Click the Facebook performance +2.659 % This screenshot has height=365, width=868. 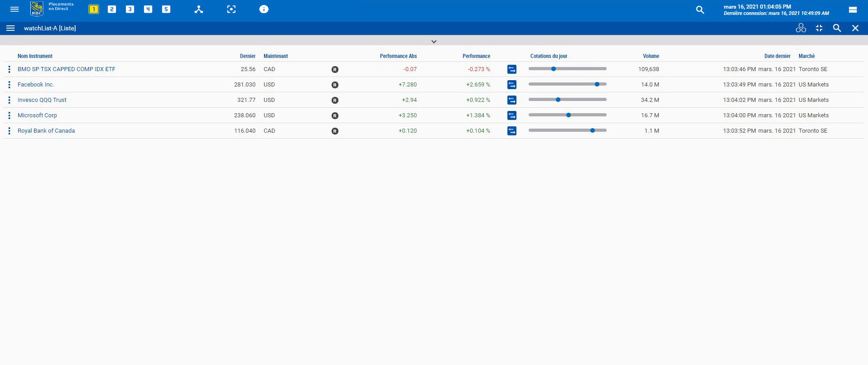[x=478, y=85]
